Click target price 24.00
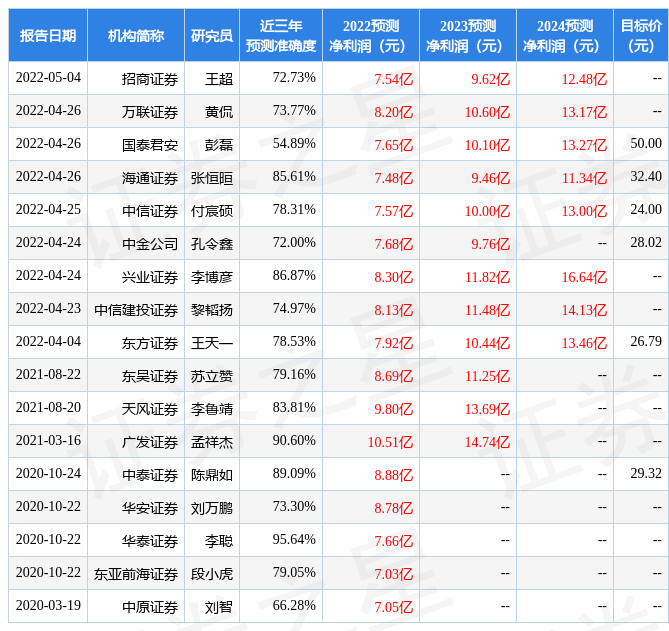The height and width of the screenshot is (631, 669). 646,209
